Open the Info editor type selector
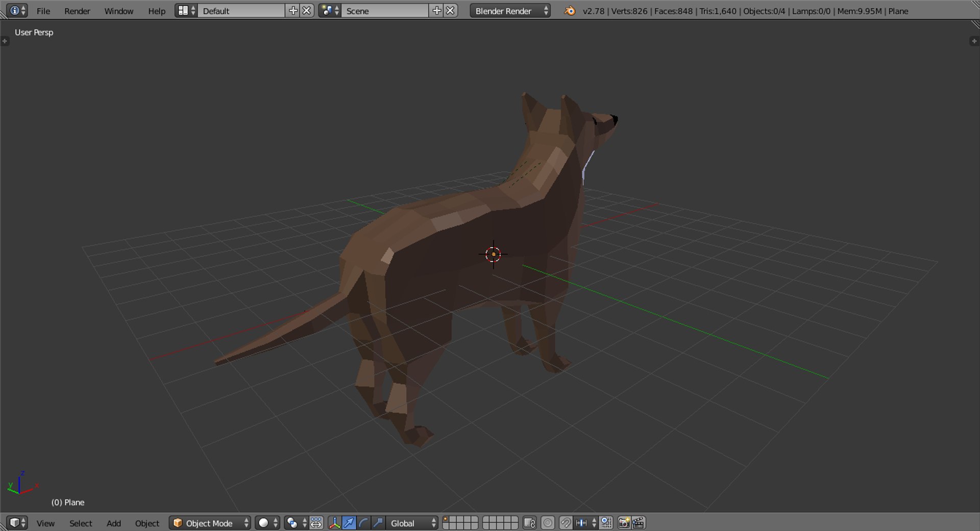980x531 pixels. tap(17, 11)
